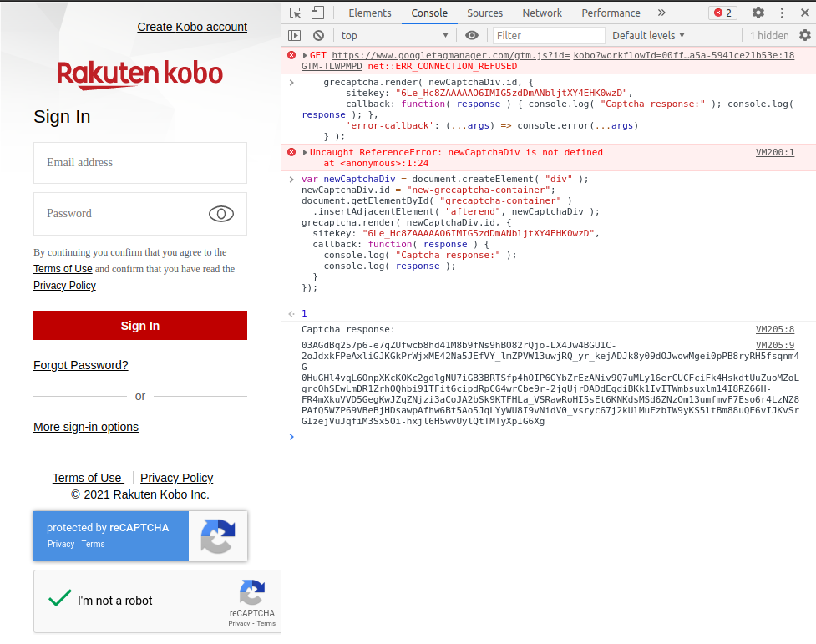816x644 pixels.
Task: Focus the console Filter field
Action: point(549,35)
